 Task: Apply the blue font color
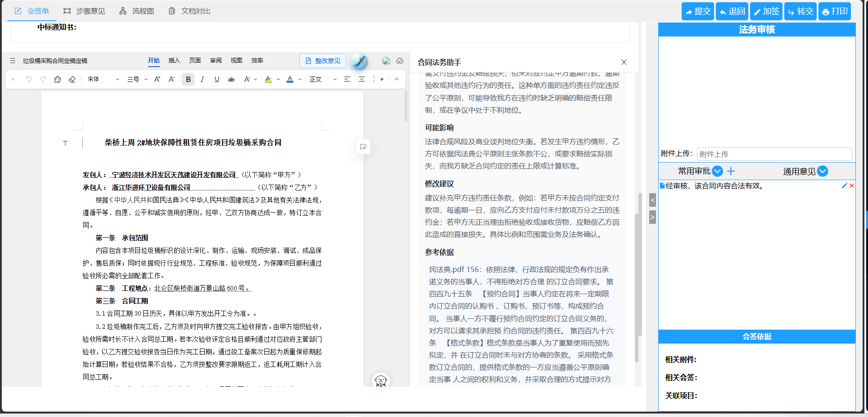290,79
